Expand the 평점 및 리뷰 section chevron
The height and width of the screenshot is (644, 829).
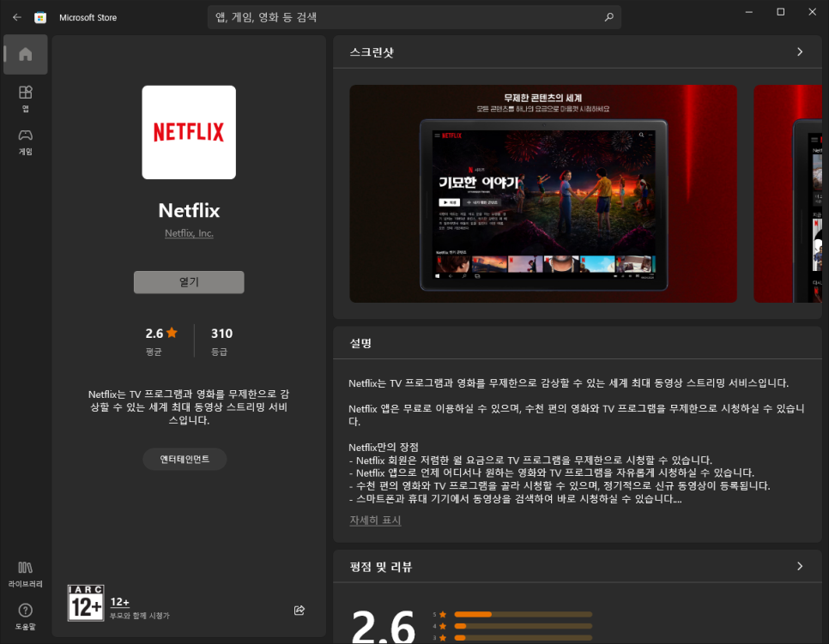coord(800,566)
